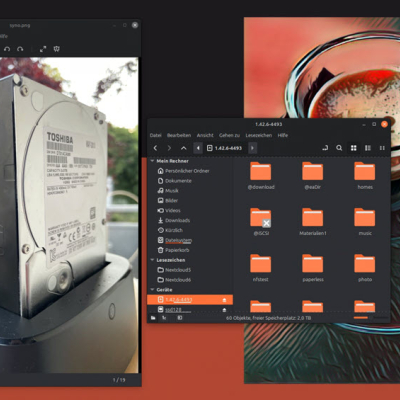Go back in file manager
Viewport: 400px width, 400px height.
(x=155, y=148)
